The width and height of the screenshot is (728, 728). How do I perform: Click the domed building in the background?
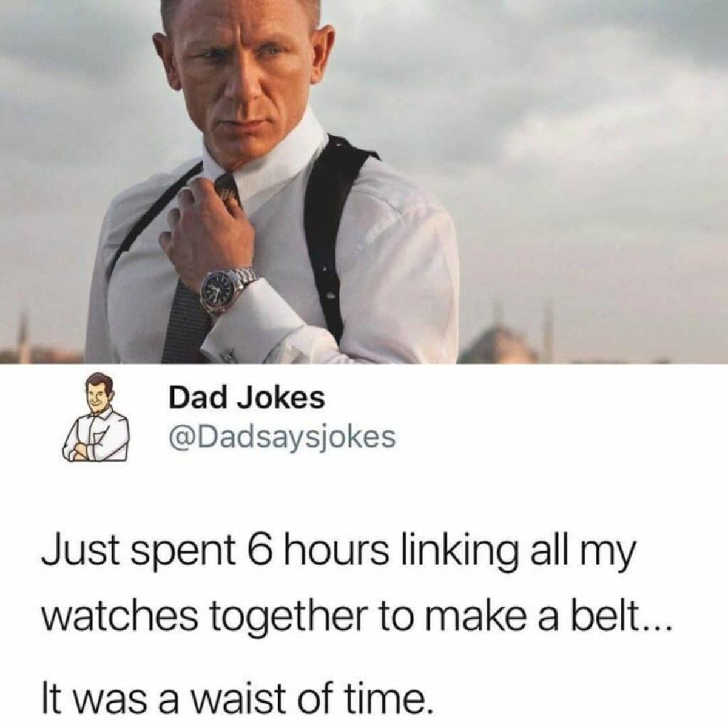499,343
